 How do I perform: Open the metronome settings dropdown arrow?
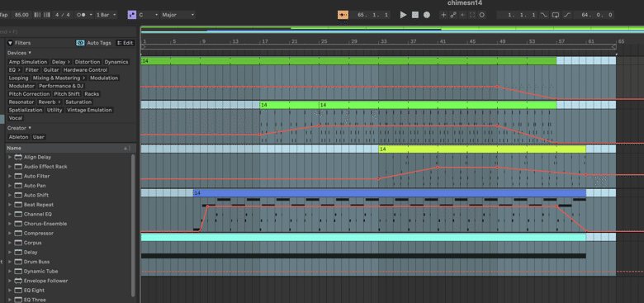[90, 15]
